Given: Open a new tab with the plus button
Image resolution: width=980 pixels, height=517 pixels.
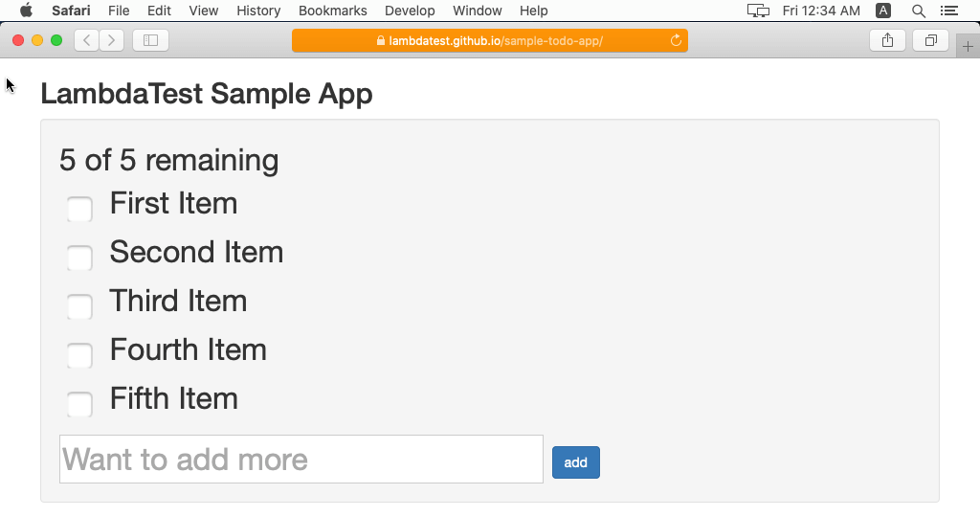Looking at the screenshot, I should [968, 46].
